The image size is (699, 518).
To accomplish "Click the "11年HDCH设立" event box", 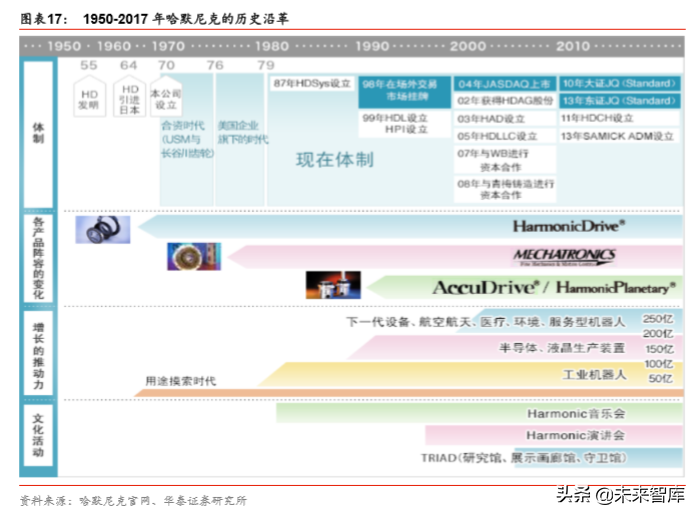I will click(x=619, y=118).
